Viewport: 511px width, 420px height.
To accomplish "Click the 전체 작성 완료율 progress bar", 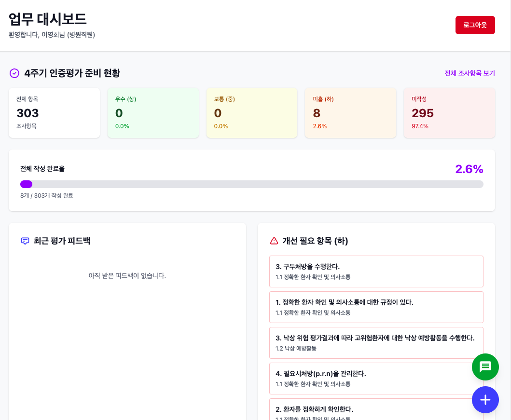I will (x=251, y=184).
